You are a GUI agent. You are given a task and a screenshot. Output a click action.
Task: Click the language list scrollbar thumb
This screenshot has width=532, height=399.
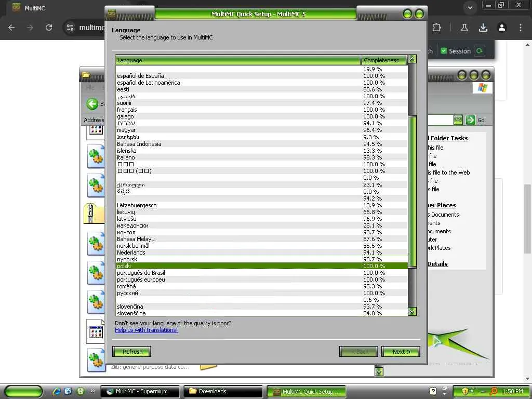coord(412,192)
